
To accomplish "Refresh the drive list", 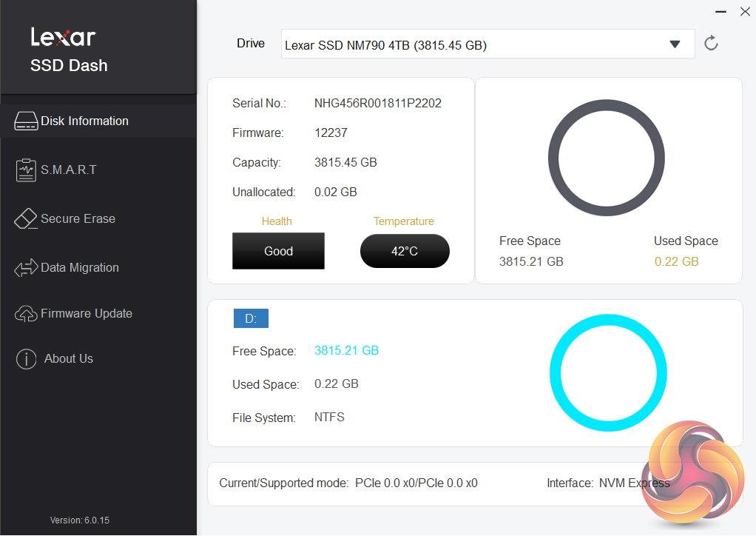I will 711,44.
